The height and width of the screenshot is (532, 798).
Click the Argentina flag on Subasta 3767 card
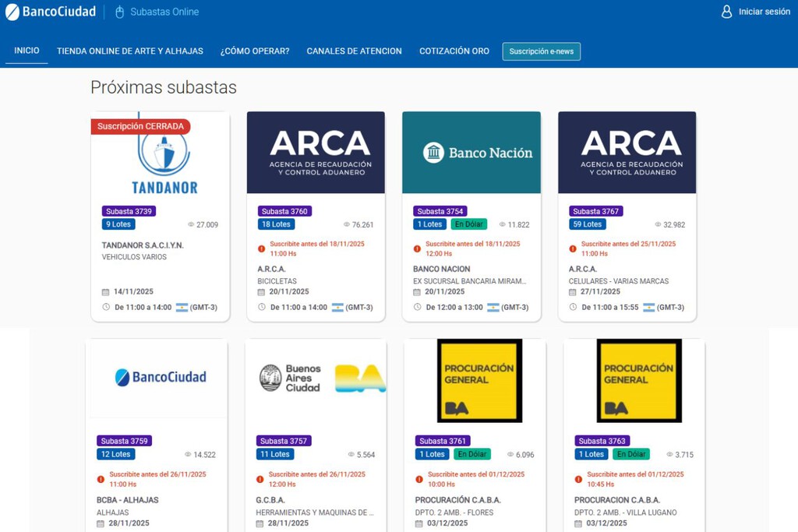tap(648, 307)
